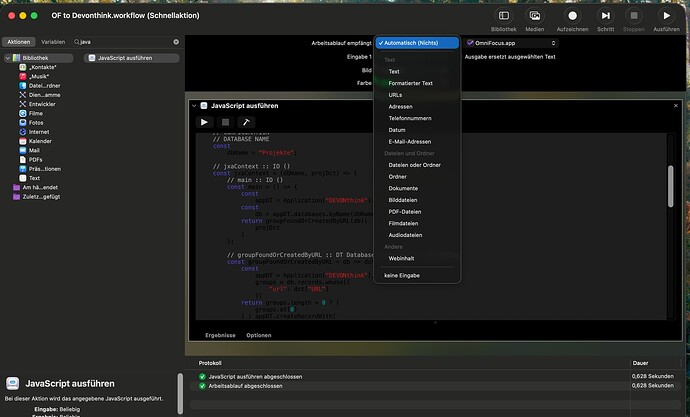Select the Internet category in library
This screenshot has width=690, height=417.
point(39,131)
